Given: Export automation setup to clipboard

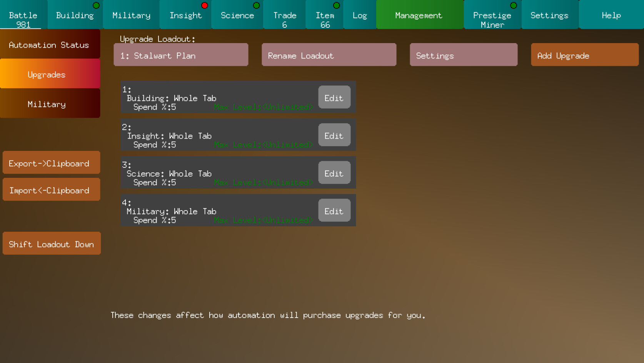Looking at the screenshot, I should click(51, 163).
